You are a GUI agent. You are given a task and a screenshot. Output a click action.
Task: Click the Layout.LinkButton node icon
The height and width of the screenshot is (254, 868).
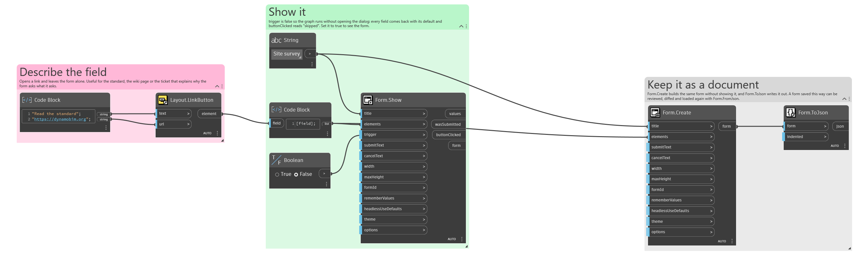163,100
